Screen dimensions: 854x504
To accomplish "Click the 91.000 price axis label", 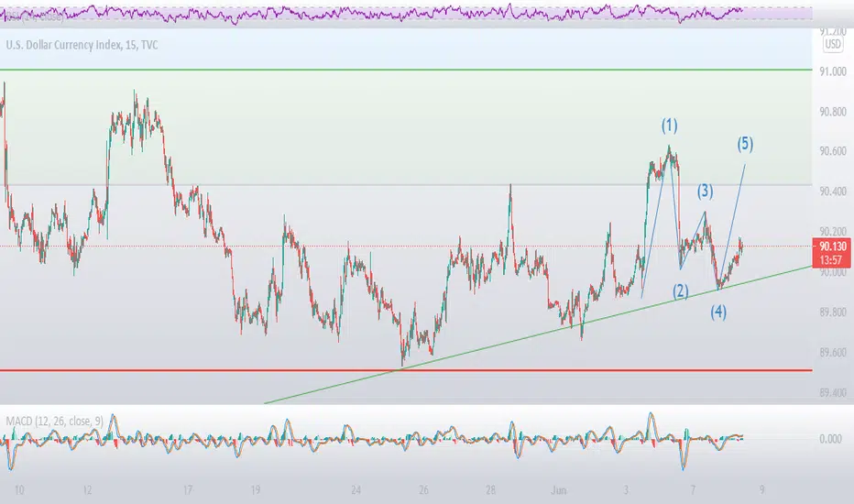I will point(833,71).
